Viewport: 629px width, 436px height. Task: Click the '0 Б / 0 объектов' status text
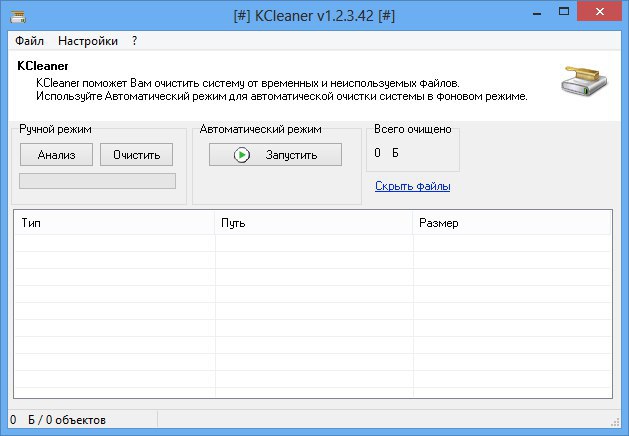pyautogui.click(x=58, y=420)
